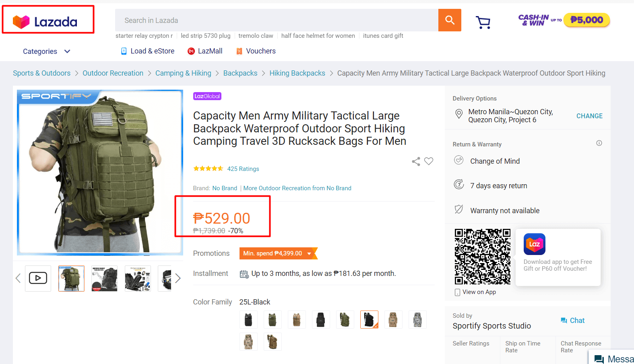634x364 pixels.
Task: Open the LazMall tab
Action: coord(205,51)
